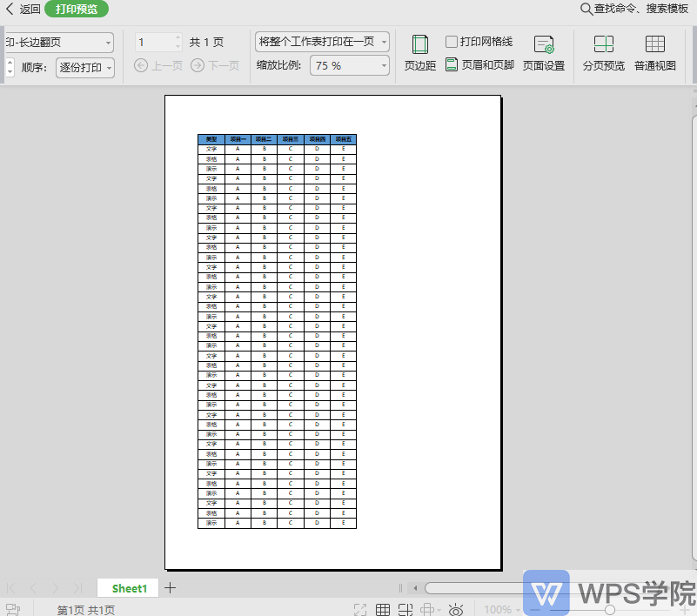
Task: Toggle eye protection mode icon
Action: 456,609
